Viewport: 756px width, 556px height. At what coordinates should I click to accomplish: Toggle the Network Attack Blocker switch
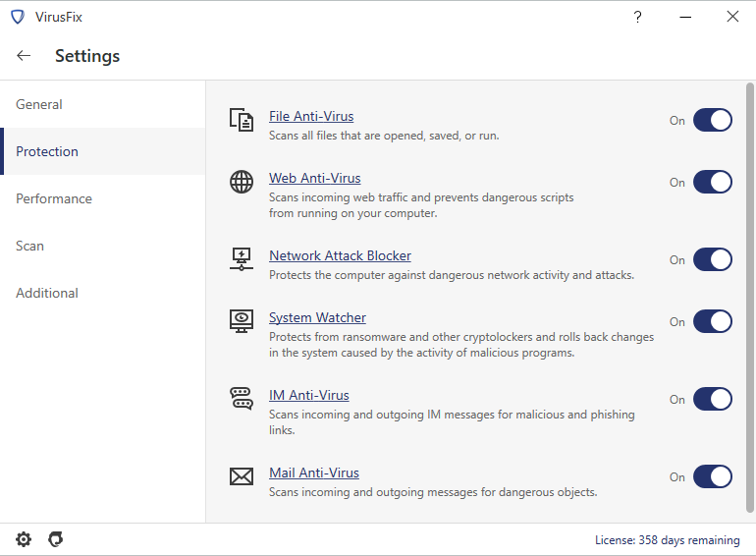[713, 259]
